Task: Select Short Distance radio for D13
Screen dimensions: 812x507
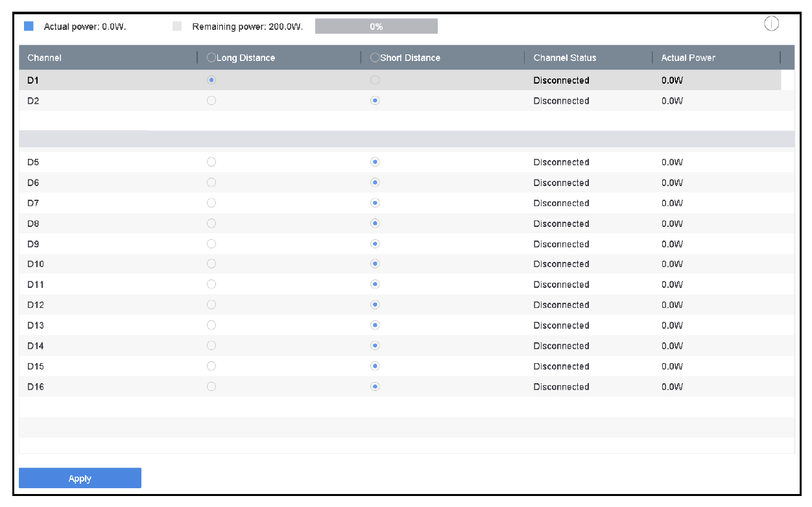Action: [375, 325]
